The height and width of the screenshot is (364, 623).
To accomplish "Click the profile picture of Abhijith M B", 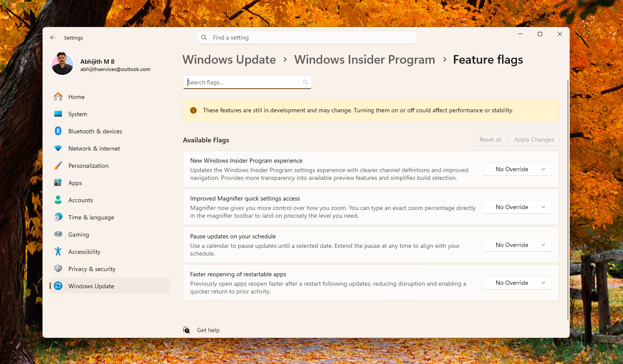I will point(62,64).
